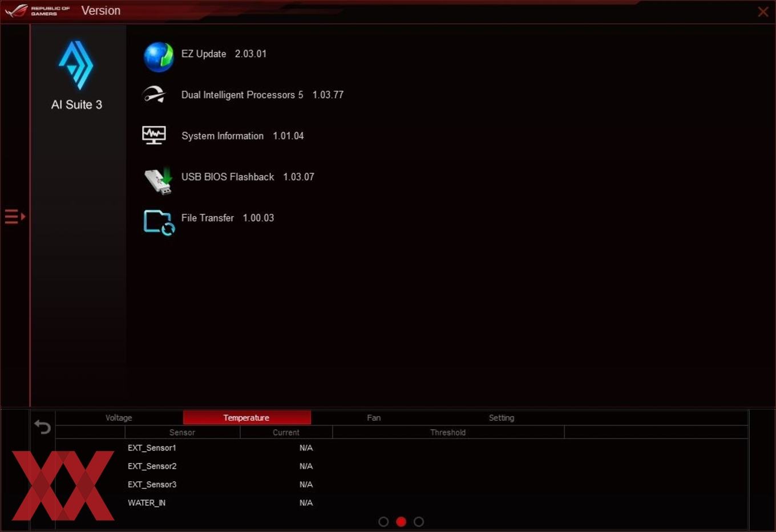The height and width of the screenshot is (532, 776).
Task: Select the EXT_Sensor3 row label
Action: click(x=152, y=485)
